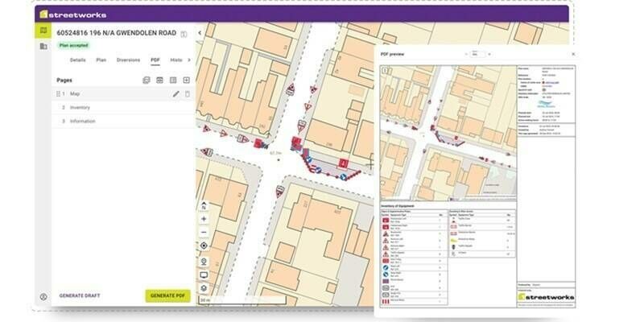Open street view camera map control
Screen dimensions: 644x322
click(204, 262)
